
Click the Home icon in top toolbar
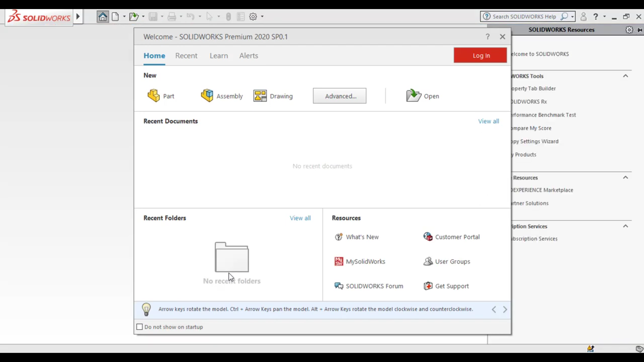[103, 16]
